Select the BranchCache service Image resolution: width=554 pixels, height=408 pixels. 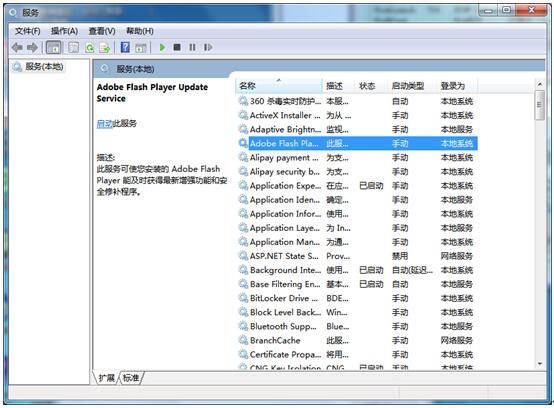pos(357,341)
